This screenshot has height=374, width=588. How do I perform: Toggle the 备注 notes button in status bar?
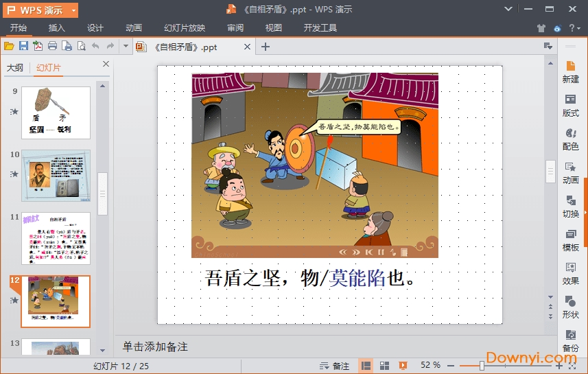[334, 366]
